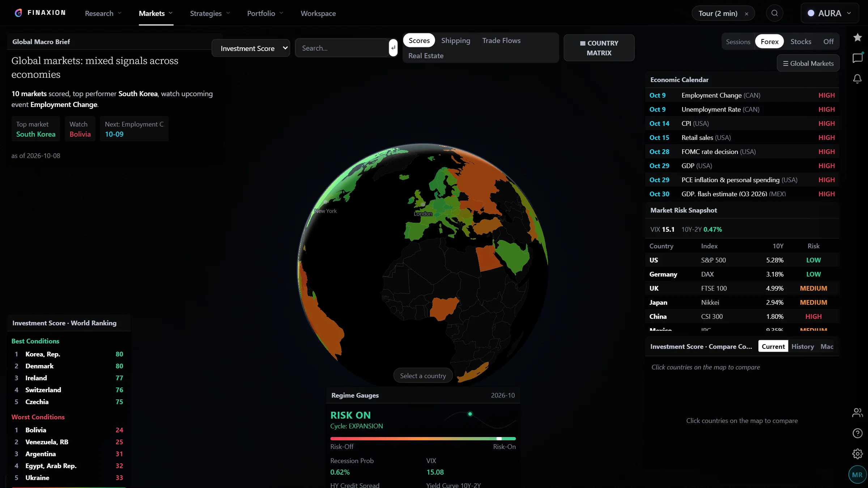This screenshot has height=488, width=868.
Task: Open the users community icon
Action: pos(858,412)
